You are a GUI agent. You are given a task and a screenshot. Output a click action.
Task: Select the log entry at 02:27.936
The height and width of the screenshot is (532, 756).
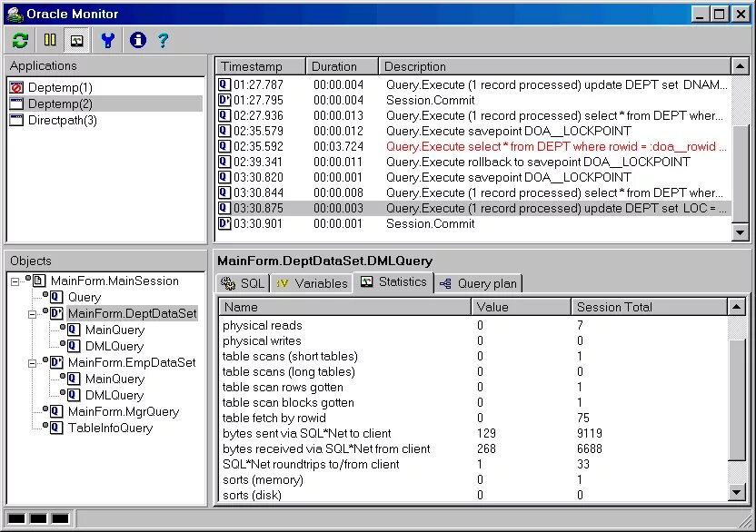click(x=473, y=115)
